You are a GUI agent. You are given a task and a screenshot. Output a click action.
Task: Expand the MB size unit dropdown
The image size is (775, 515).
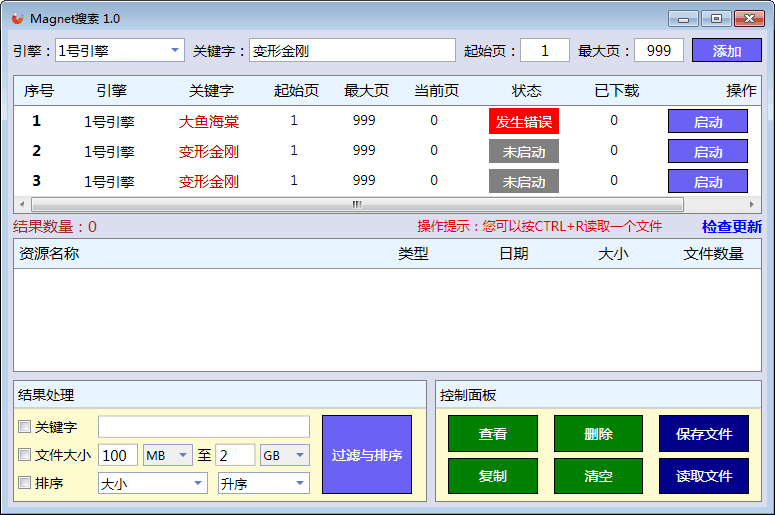(168, 455)
